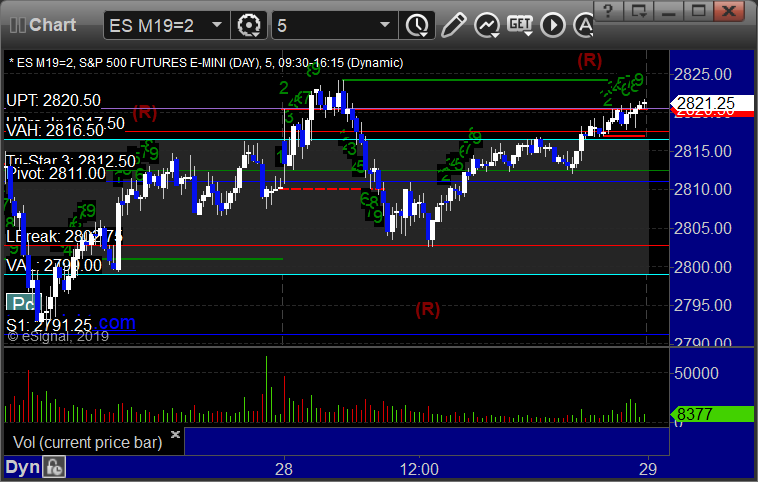Toggle the Dyn time lock icon
The height and width of the screenshot is (482, 758).
pos(54,467)
